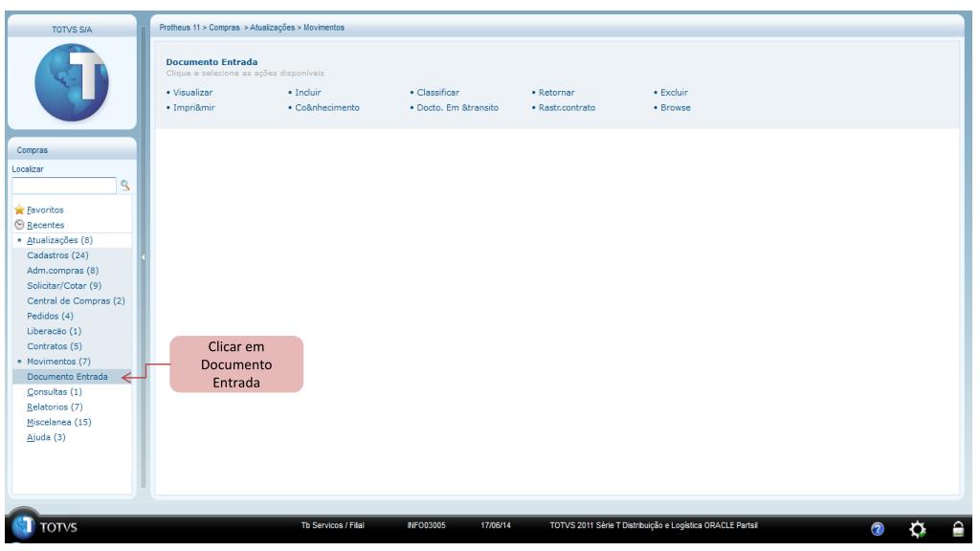Click the Favoritos label in sidebar
The width and height of the screenshot is (980, 551).
click(45, 209)
